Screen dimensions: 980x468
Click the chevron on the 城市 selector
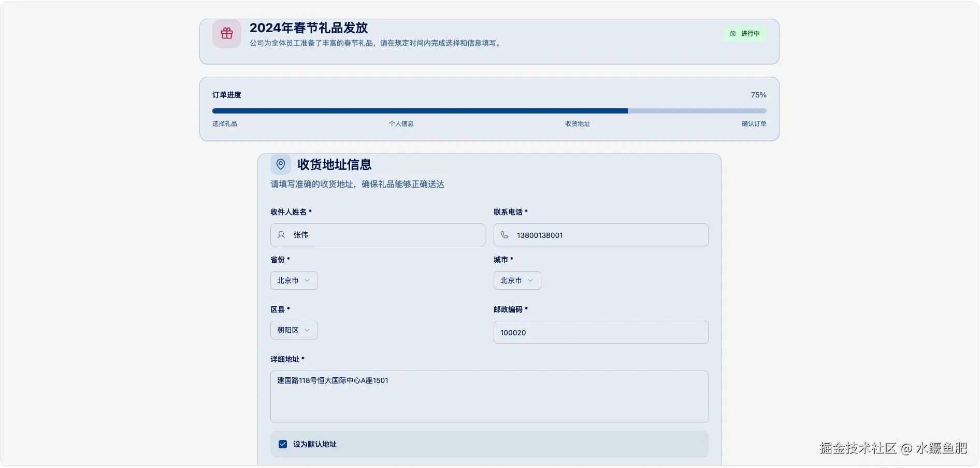pyautogui.click(x=530, y=280)
